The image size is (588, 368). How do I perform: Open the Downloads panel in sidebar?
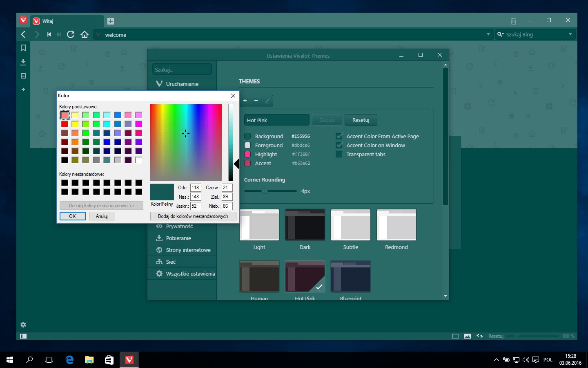click(23, 62)
